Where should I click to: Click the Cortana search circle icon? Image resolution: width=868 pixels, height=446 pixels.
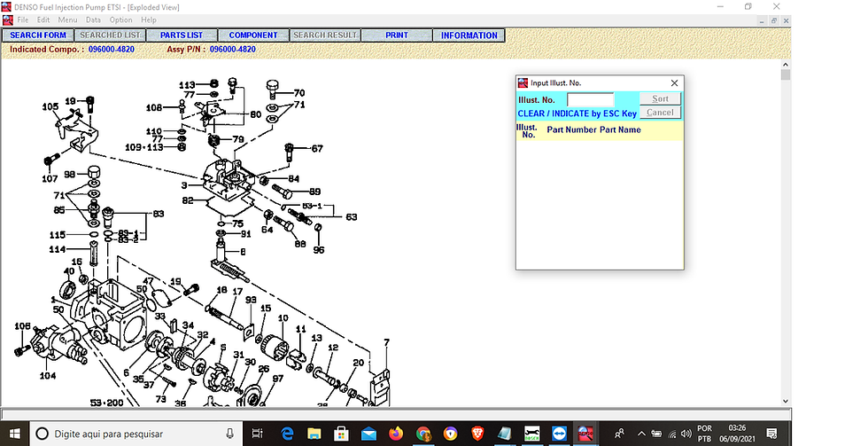pos(43,434)
